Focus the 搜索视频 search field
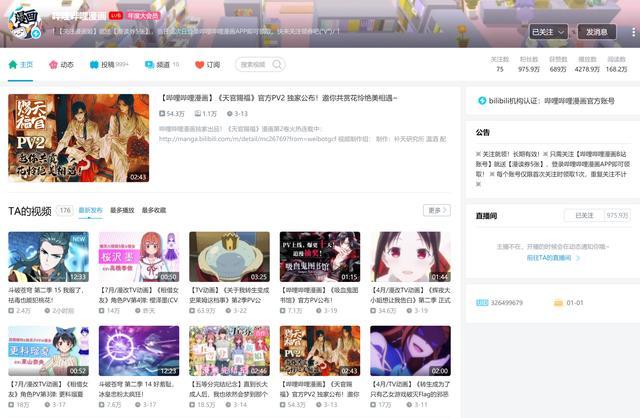This screenshot has height=418, width=640. click(x=260, y=64)
